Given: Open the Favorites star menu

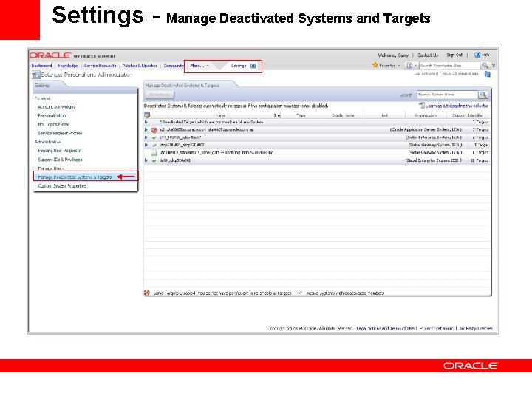Looking at the screenshot, I should click(x=375, y=65).
